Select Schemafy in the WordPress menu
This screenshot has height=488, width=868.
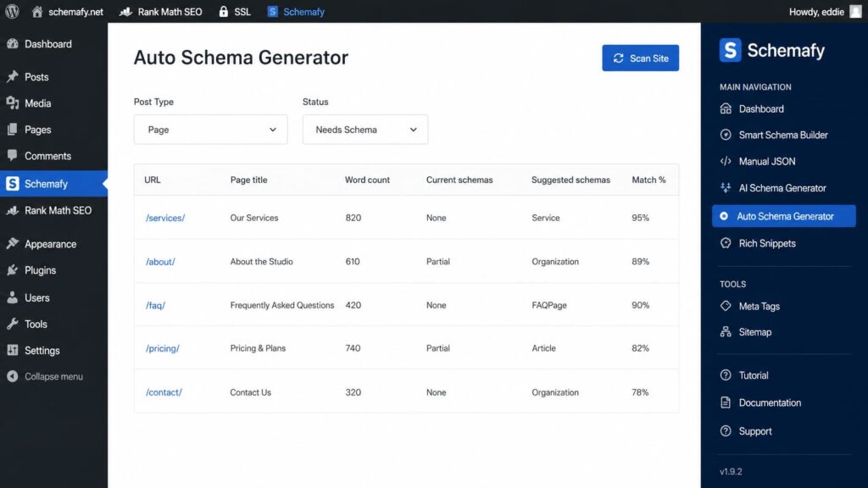click(53, 183)
